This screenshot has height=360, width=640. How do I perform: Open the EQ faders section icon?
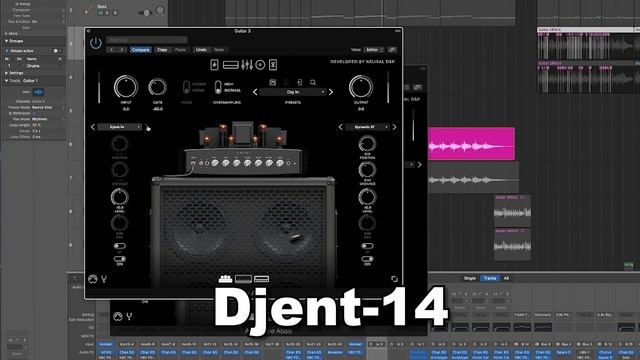(247, 64)
